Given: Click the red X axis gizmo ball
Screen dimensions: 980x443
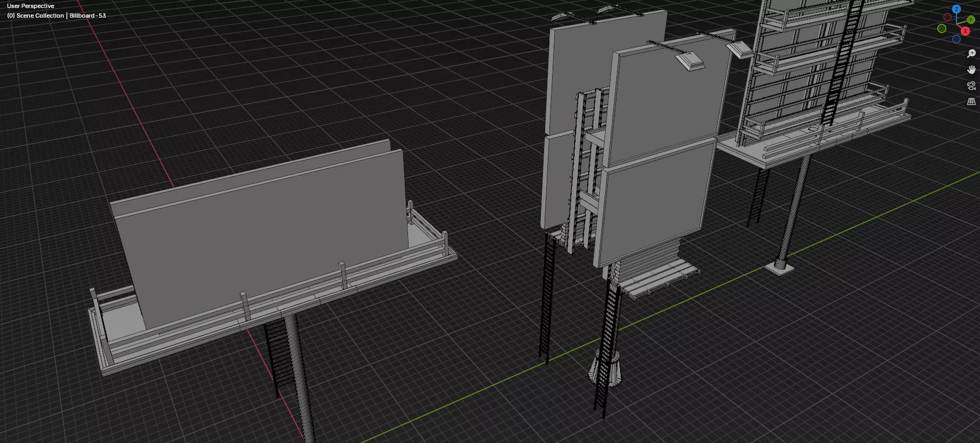Looking at the screenshot, I should tap(965, 31).
